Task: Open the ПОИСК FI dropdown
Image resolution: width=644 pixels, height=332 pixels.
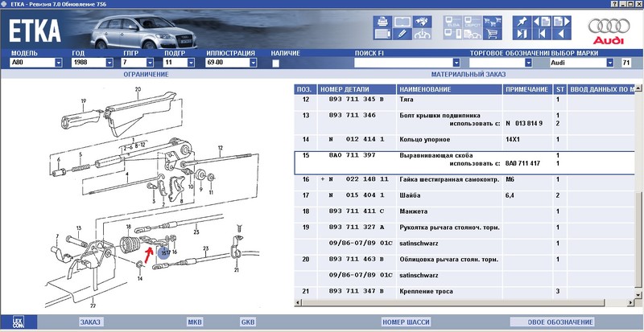Action: 456,63
